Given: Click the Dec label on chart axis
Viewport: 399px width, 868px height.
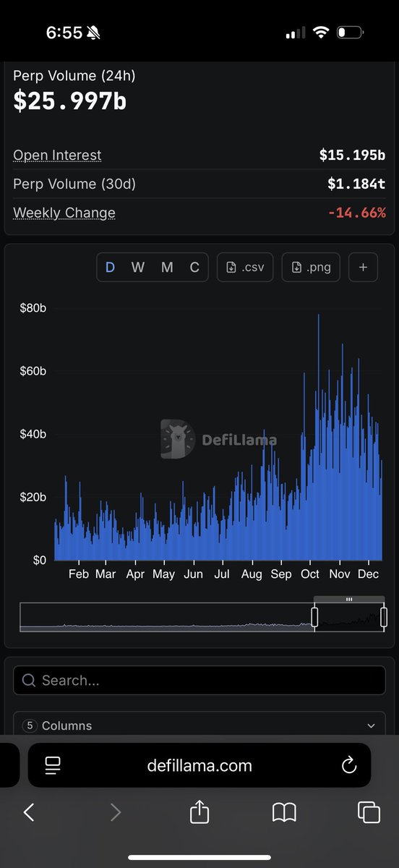Looking at the screenshot, I should 369,574.
